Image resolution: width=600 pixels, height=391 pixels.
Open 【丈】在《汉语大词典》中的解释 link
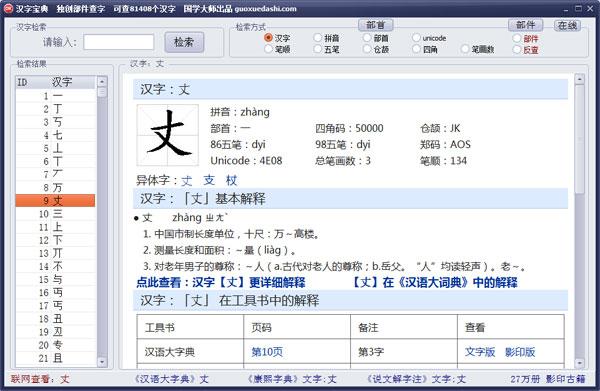(x=435, y=282)
